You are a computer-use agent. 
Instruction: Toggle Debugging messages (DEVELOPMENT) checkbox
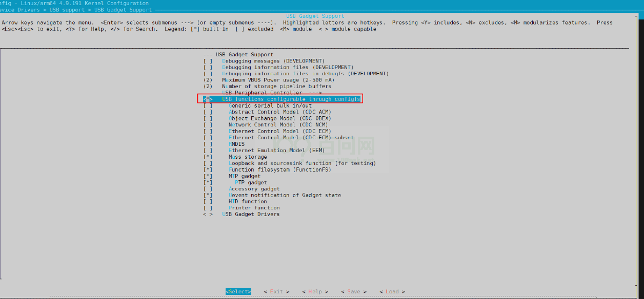pyautogui.click(x=264, y=61)
